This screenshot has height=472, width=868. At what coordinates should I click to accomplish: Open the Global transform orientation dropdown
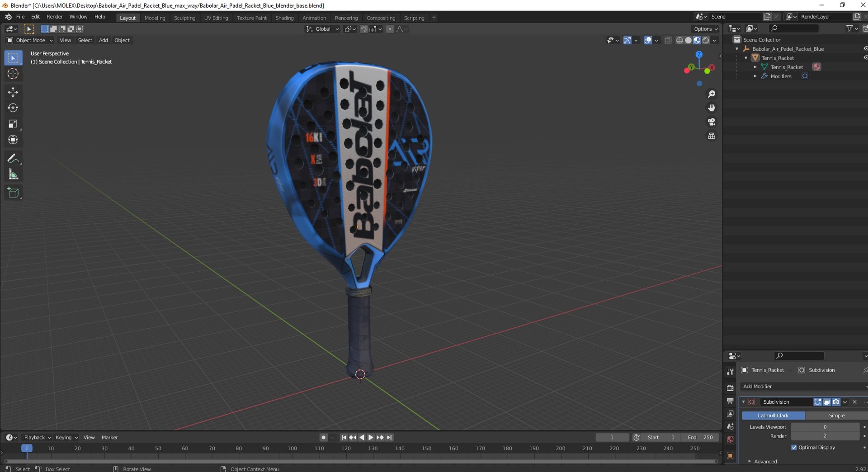click(x=323, y=29)
